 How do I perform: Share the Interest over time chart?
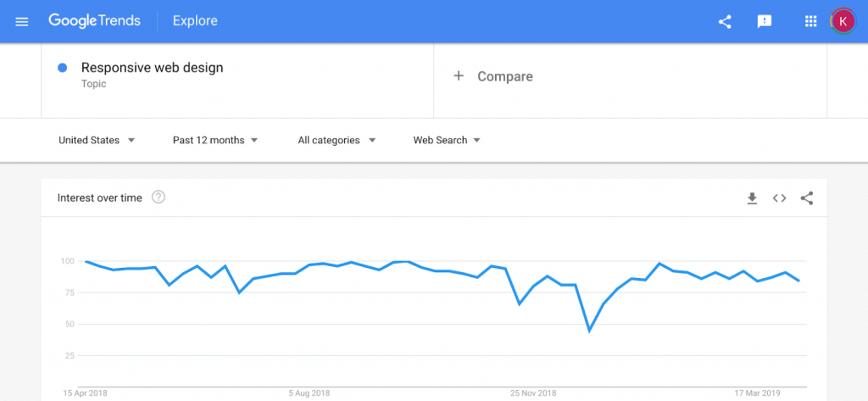pos(807,198)
